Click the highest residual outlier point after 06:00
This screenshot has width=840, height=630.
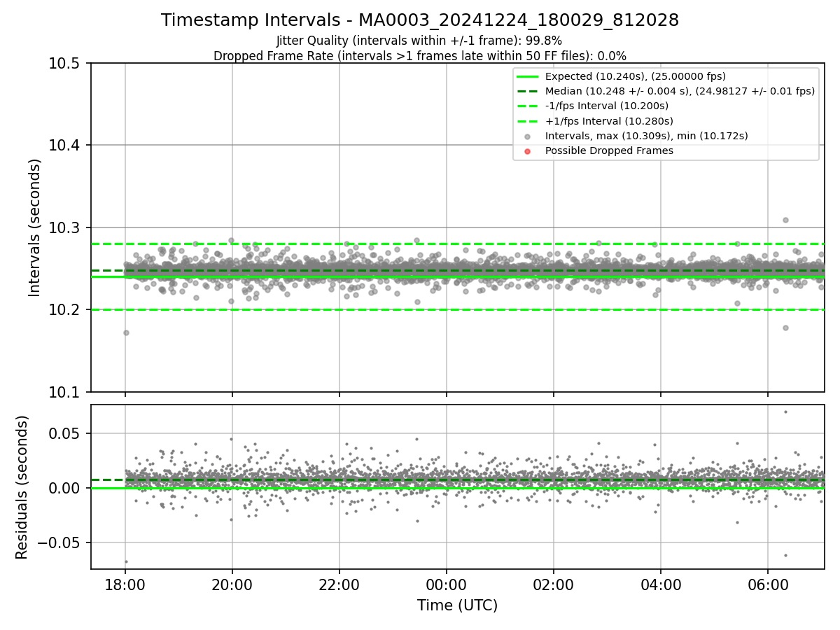785,412
